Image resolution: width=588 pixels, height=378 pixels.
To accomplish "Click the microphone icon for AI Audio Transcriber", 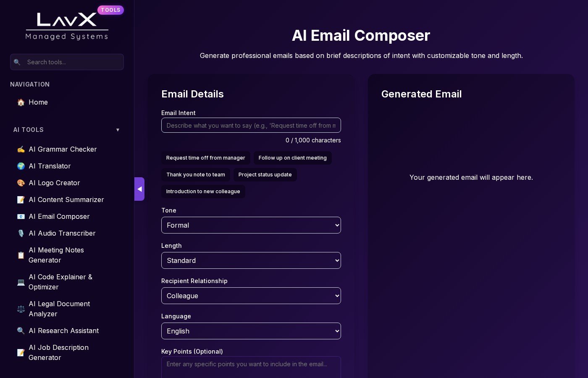I will [21, 234].
